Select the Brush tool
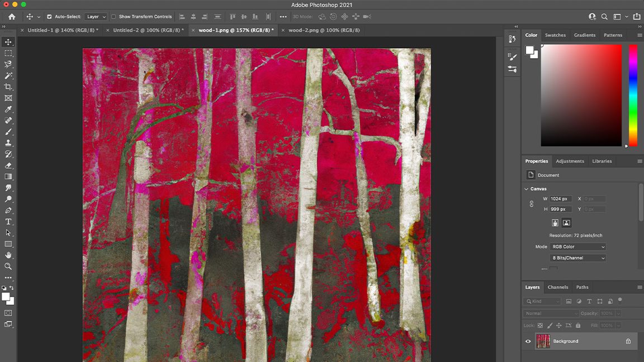 tap(8, 132)
